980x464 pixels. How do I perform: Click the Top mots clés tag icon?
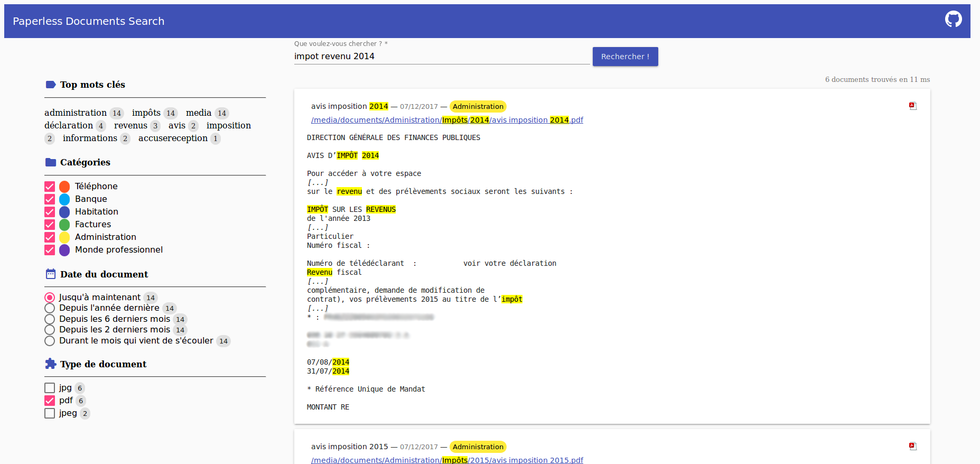[51, 85]
